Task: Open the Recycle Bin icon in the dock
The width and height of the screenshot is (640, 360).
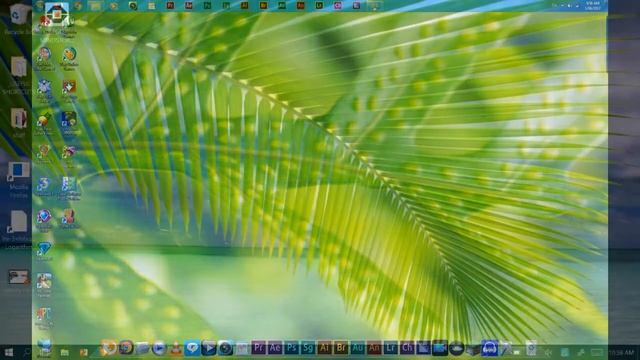Action: [531, 348]
